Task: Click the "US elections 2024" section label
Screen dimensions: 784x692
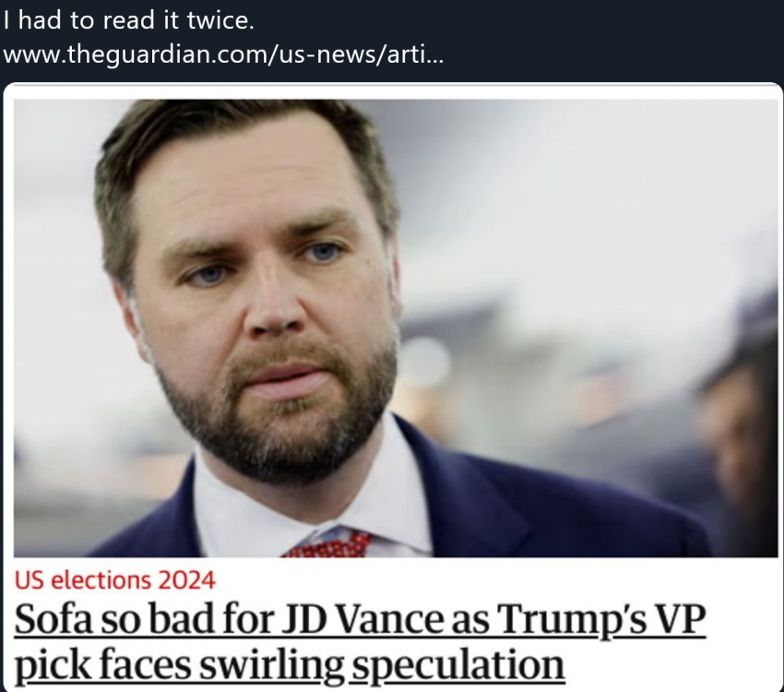Action: (x=115, y=580)
